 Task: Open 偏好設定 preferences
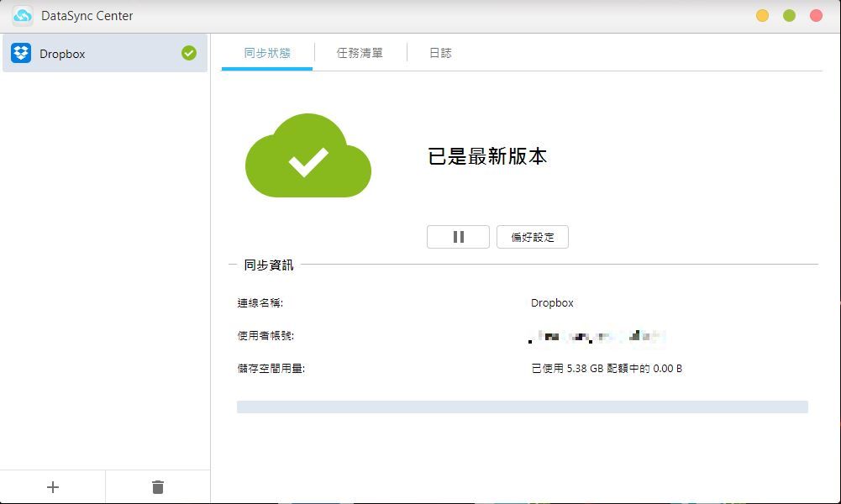pos(533,237)
